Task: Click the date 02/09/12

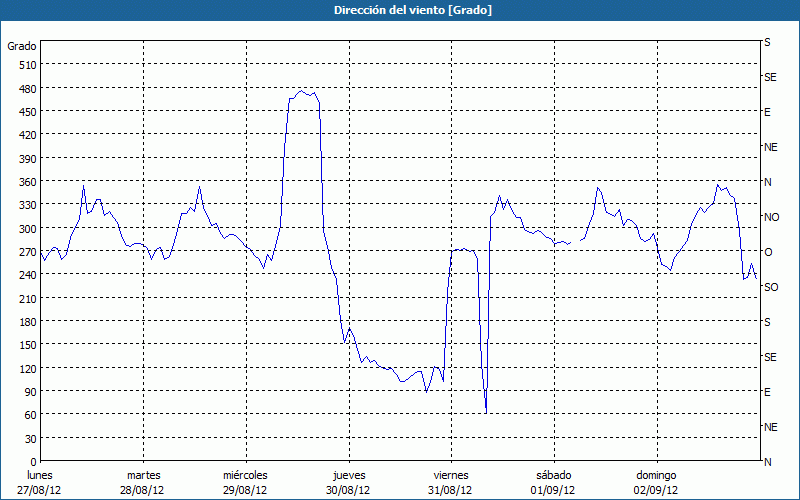Action: [656, 490]
